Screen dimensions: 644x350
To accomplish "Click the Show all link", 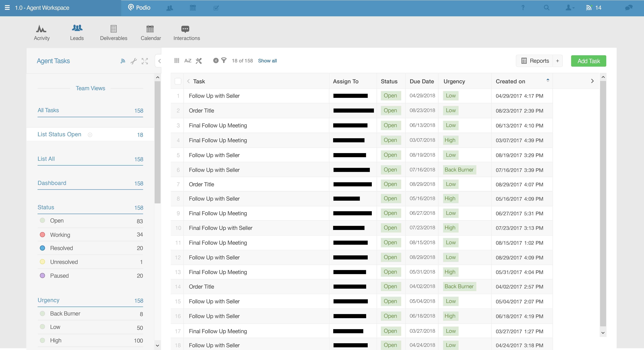I will [267, 61].
